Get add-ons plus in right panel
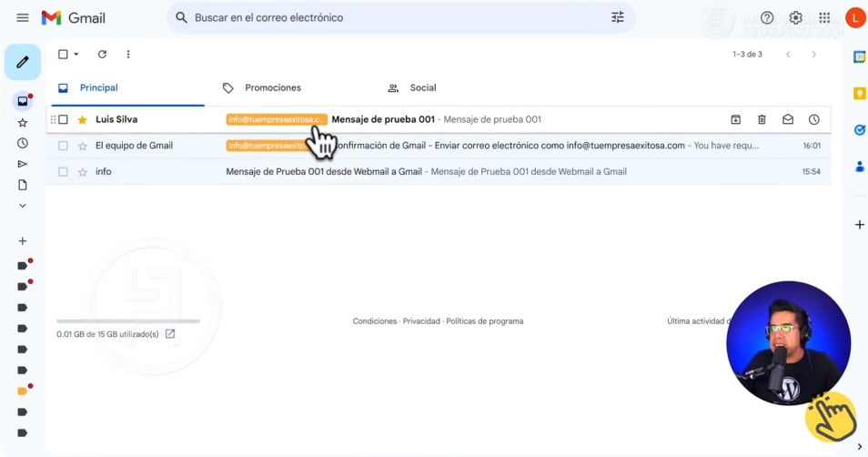The width and height of the screenshot is (868, 457). (859, 225)
